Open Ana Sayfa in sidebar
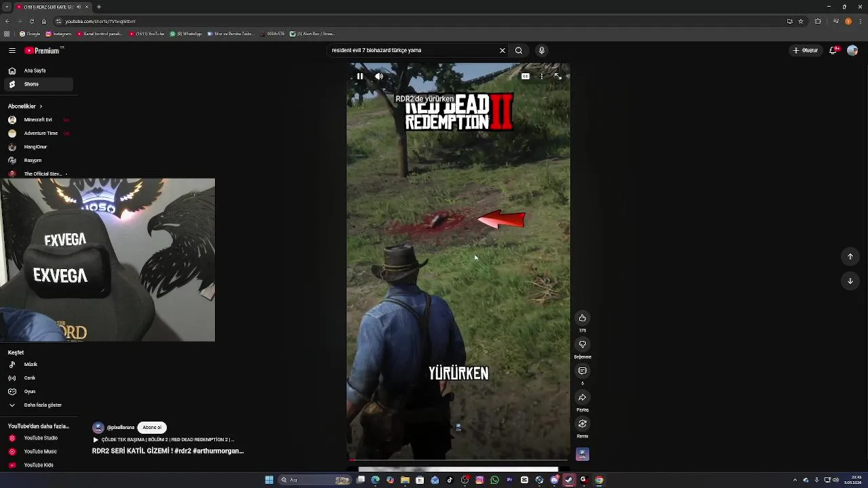The height and width of the screenshot is (488, 868). click(37, 70)
